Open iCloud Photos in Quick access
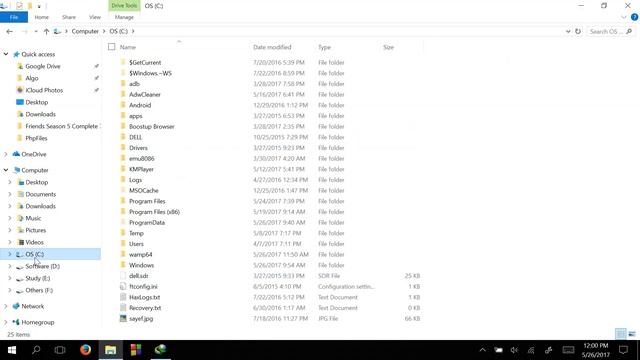The height and width of the screenshot is (360, 640). 44,90
